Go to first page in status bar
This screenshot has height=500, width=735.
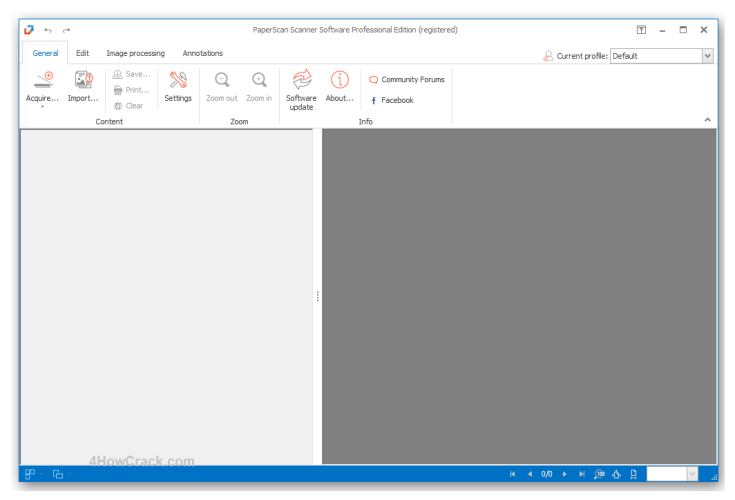coord(512,474)
